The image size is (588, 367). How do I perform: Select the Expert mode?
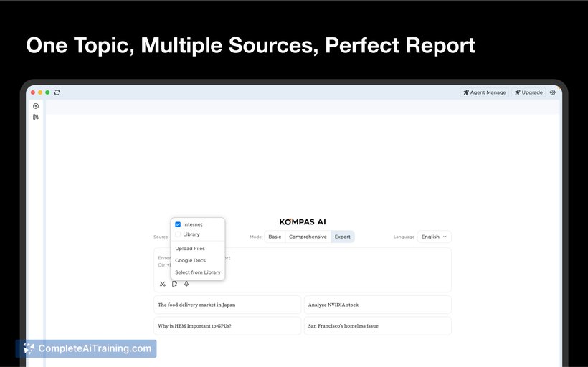(342, 237)
